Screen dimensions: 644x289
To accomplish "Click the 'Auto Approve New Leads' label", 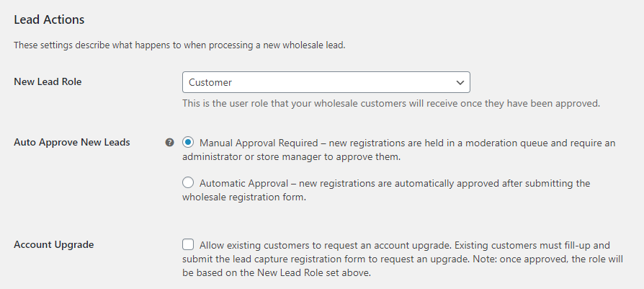I will tap(72, 143).
